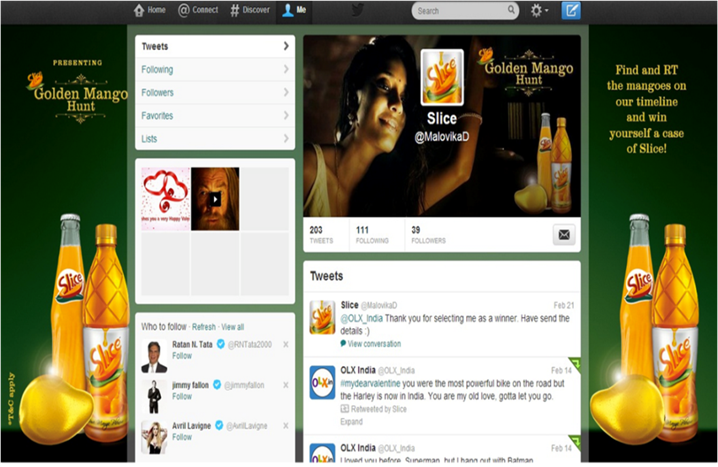Click the Retweeted by Slice label
Screen dimensions: 718x467
click(x=379, y=409)
